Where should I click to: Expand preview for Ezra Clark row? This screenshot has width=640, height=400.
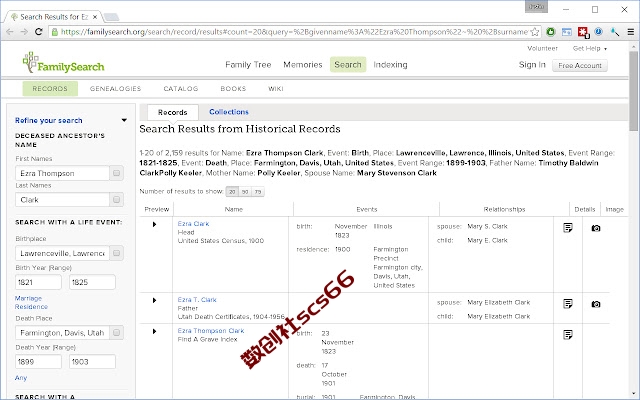click(154, 224)
